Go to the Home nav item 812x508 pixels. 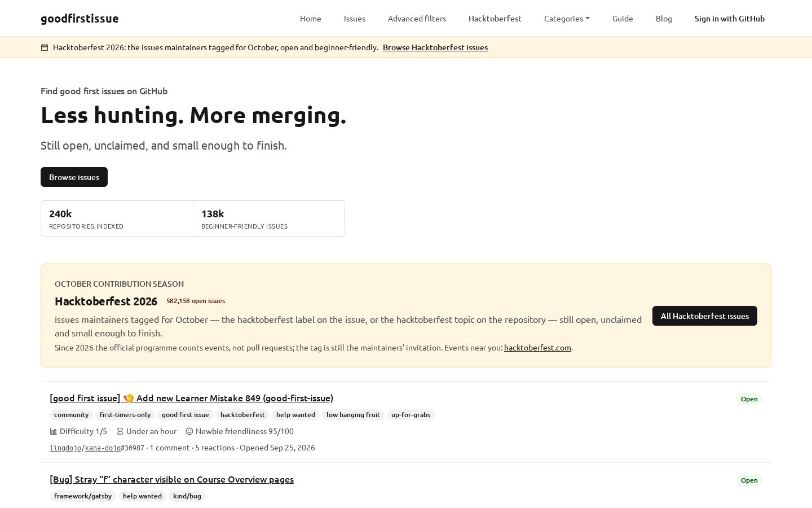[x=311, y=19]
